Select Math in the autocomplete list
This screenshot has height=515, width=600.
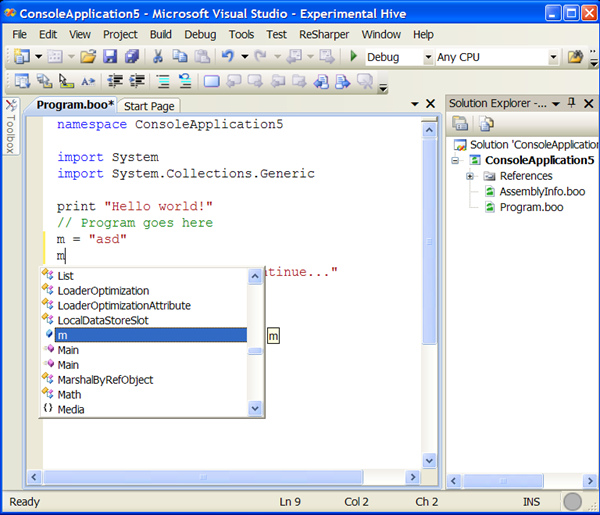[x=69, y=394]
